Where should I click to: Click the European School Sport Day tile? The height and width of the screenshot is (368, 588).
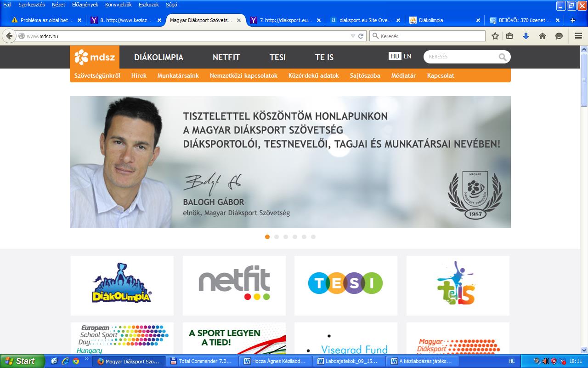click(x=122, y=339)
